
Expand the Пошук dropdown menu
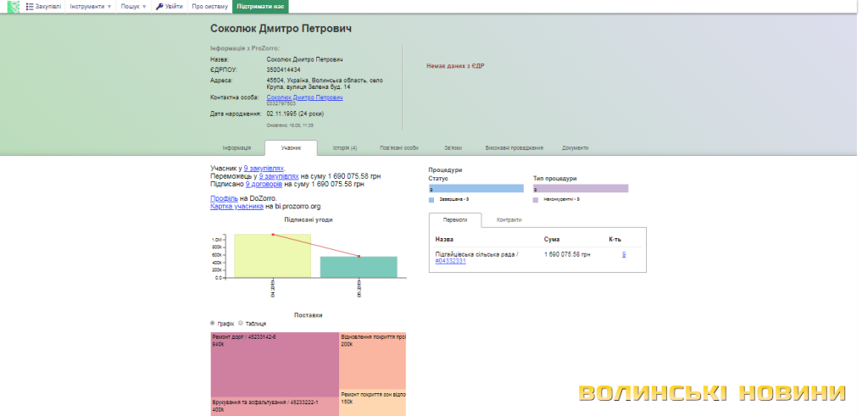pyautogui.click(x=133, y=6)
